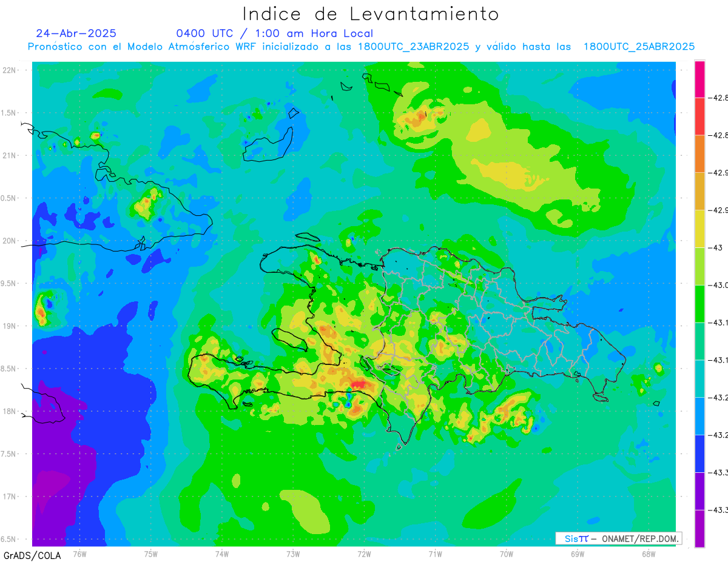Click the '19N' latitude label
This screenshot has width=728, height=562.
[x=10, y=326]
